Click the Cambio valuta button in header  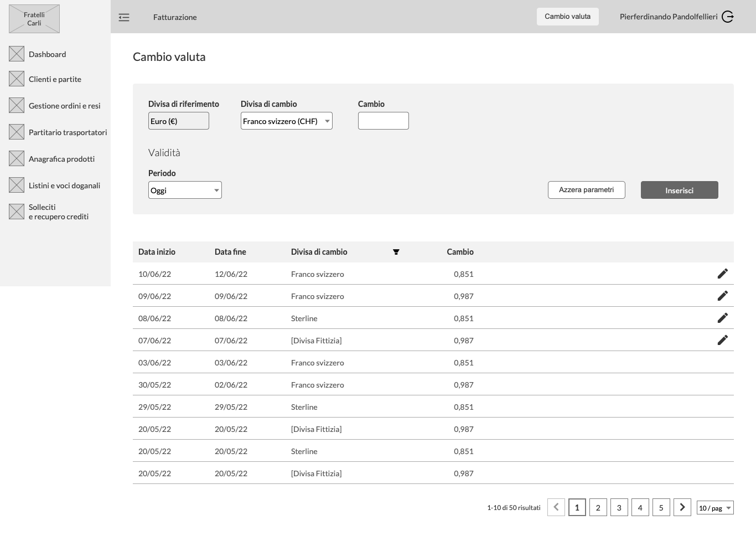567,17
